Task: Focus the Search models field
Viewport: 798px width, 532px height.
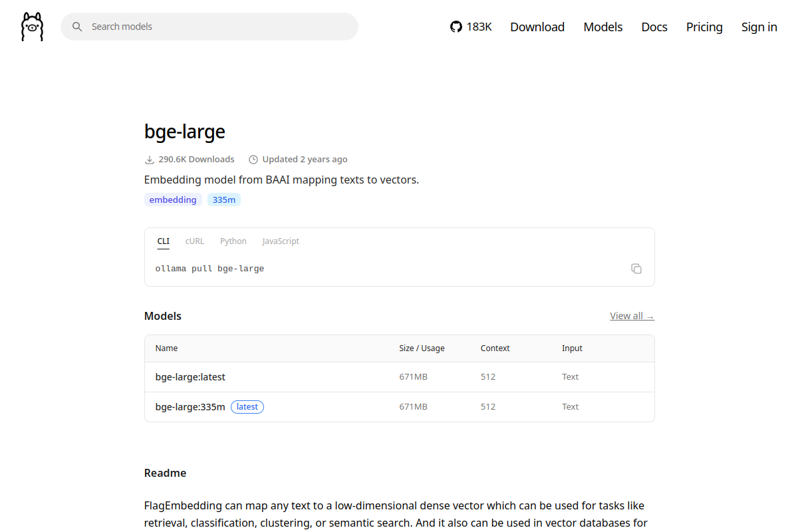Action: point(209,27)
